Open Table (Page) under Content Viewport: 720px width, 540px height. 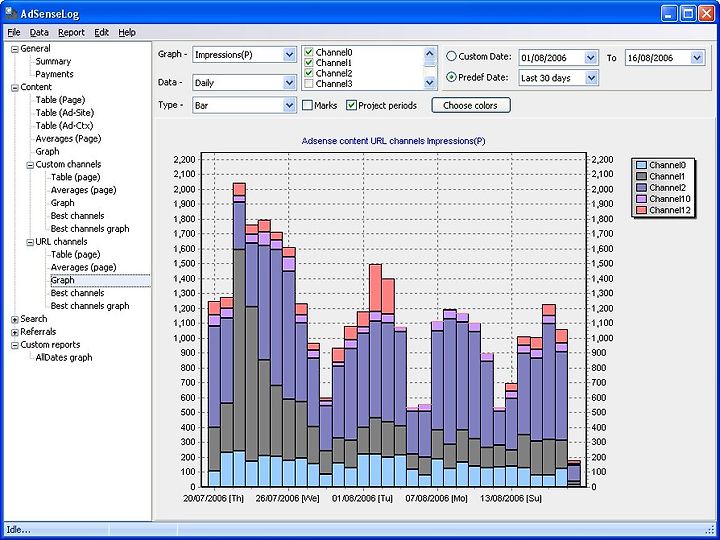60,100
